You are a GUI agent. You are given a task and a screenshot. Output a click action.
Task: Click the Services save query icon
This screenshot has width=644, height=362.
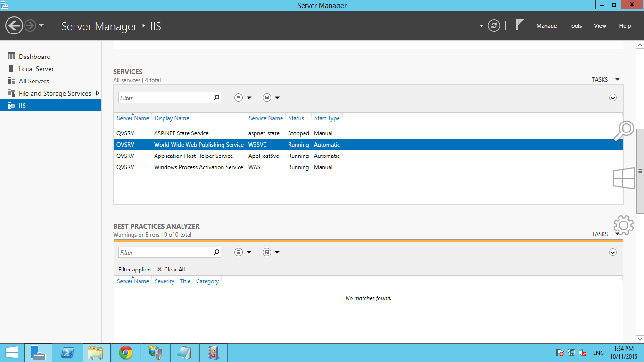tap(267, 98)
